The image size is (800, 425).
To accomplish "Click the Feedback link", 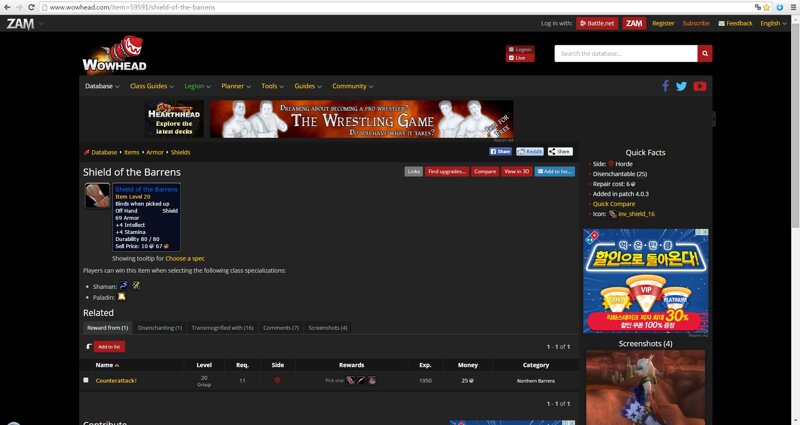I will pyautogui.click(x=736, y=23).
